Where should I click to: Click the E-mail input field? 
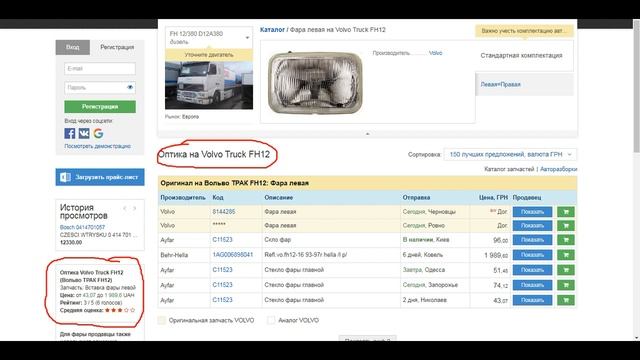pos(100,69)
